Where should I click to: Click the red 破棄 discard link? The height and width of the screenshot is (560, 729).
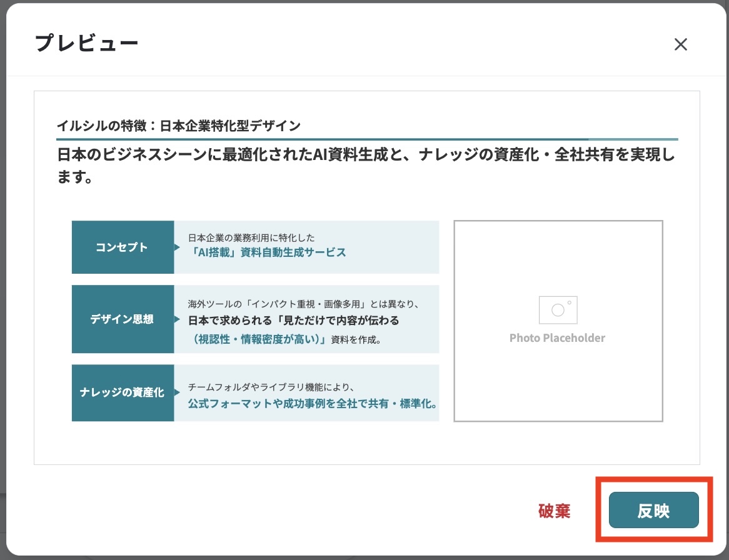pyautogui.click(x=554, y=511)
